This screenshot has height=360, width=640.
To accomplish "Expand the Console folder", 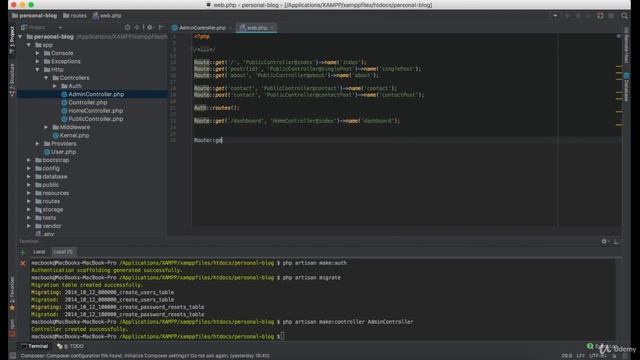I will (x=37, y=53).
